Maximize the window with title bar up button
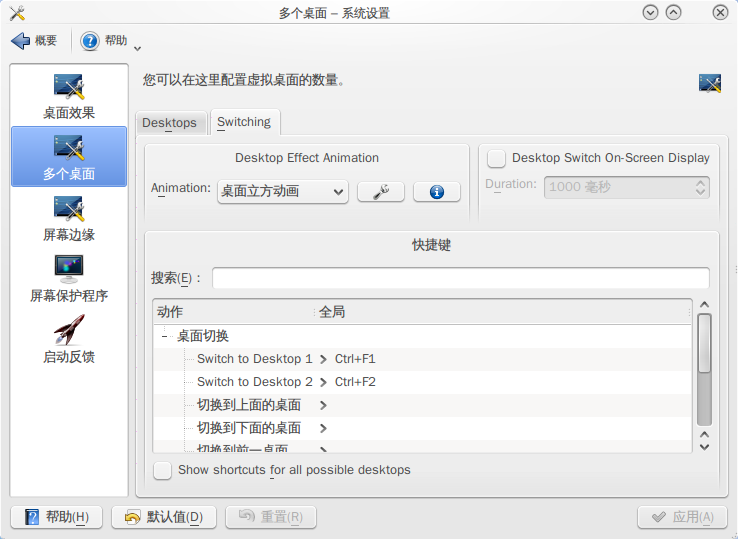738x539 pixels. [x=674, y=13]
